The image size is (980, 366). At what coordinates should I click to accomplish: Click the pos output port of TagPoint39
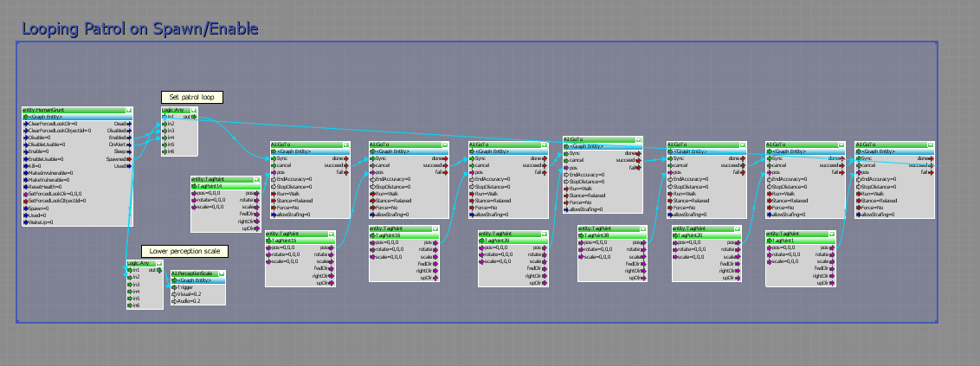(545, 248)
